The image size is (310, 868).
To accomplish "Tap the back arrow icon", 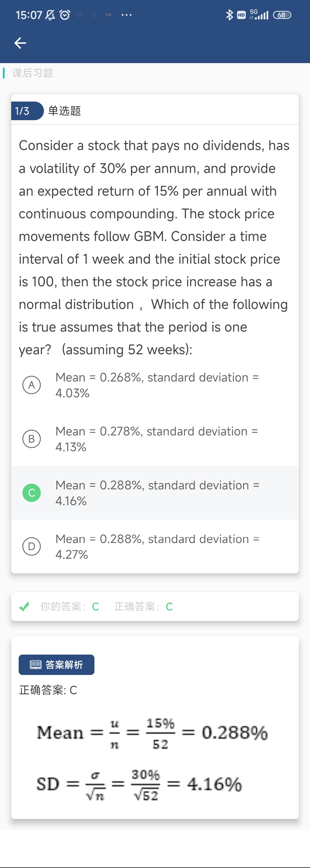I will tap(20, 43).
